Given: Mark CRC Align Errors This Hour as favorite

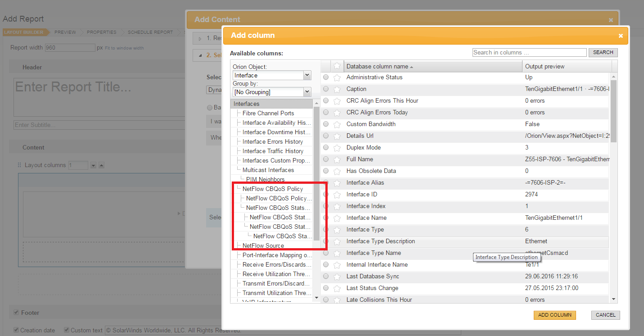Looking at the screenshot, I should [x=337, y=101].
